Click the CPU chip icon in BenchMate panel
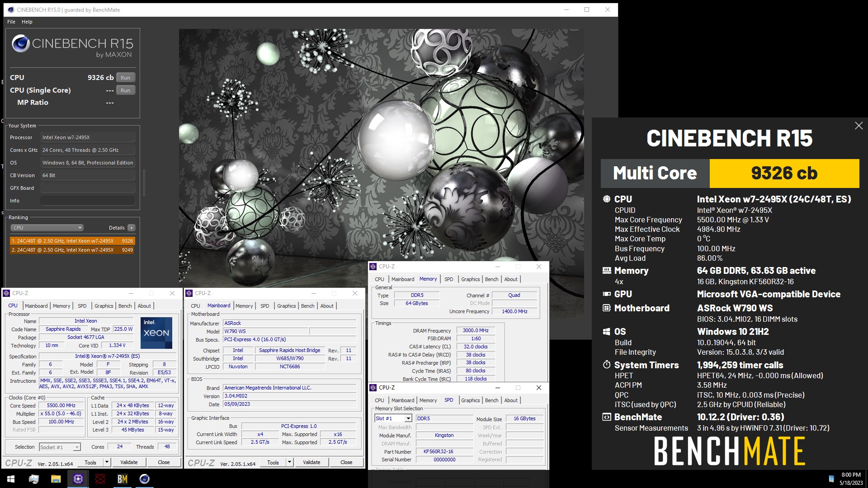Viewport: 868px width, 488px height. coord(607,199)
